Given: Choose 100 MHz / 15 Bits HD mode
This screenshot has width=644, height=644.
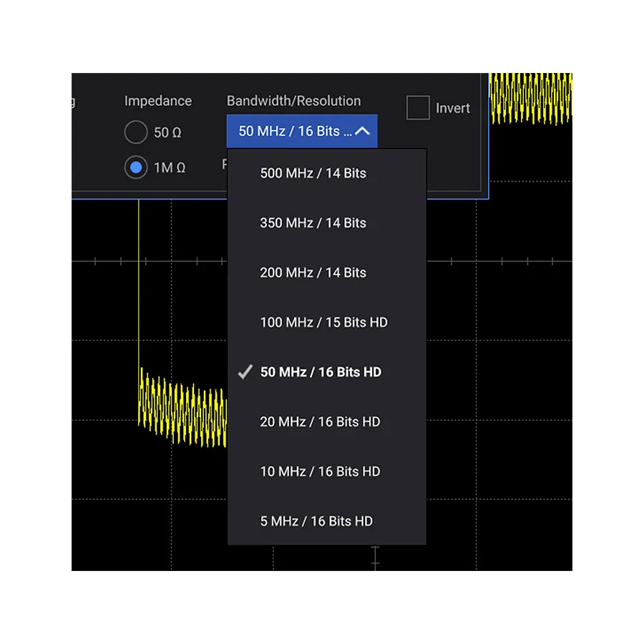Looking at the screenshot, I should coord(323,322).
